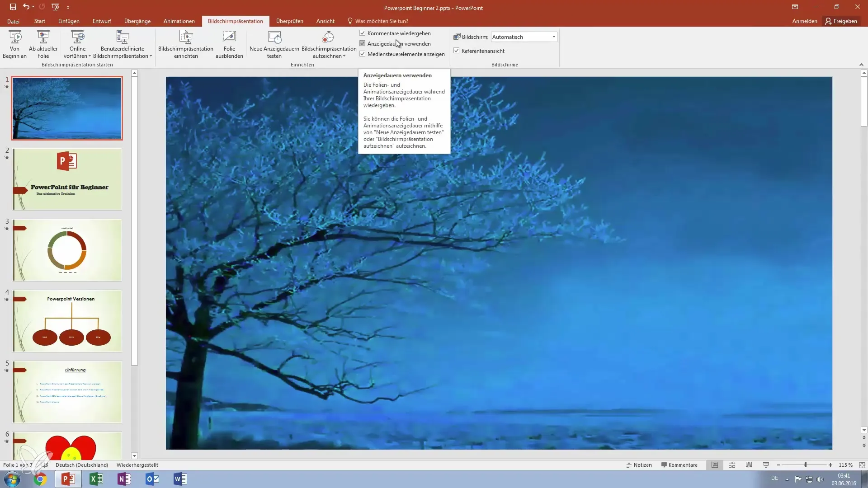Uncheck Mediensteuerelemente anzeigen

click(362, 54)
